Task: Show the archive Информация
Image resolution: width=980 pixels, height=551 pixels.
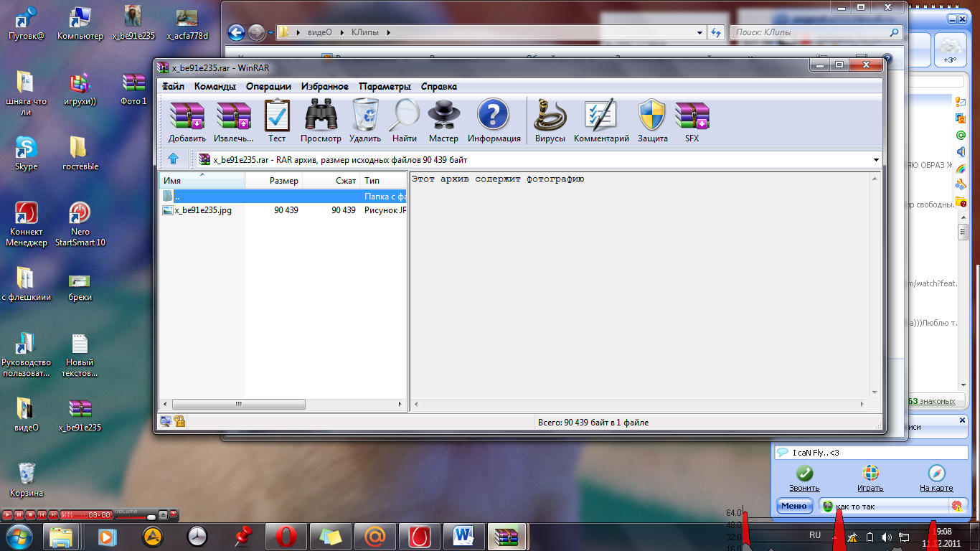Action: [494, 121]
